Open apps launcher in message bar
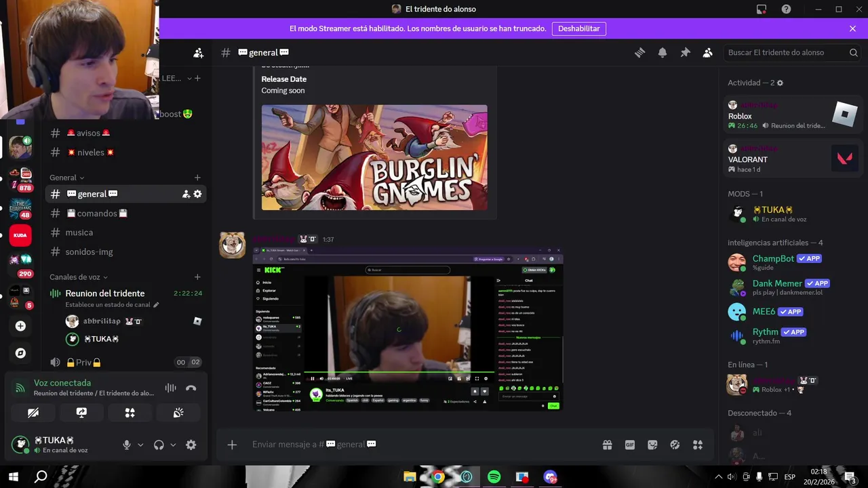Image resolution: width=868 pixels, height=488 pixels. pyautogui.click(x=698, y=445)
